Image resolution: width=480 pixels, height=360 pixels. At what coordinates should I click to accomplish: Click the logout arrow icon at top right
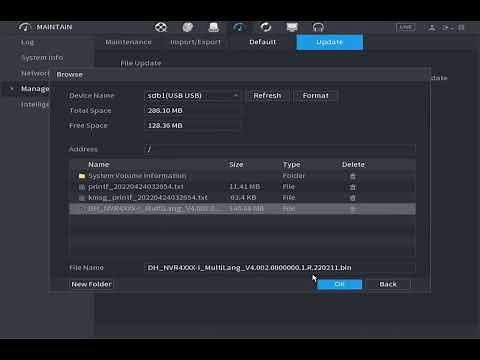[446, 28]
